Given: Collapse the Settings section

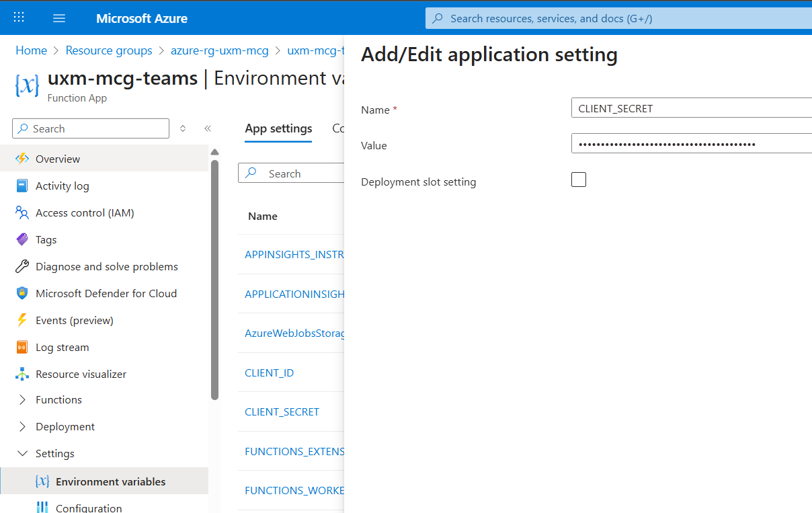Looking at the screenshot, I should pyautogui.click(x=22, y=454).
